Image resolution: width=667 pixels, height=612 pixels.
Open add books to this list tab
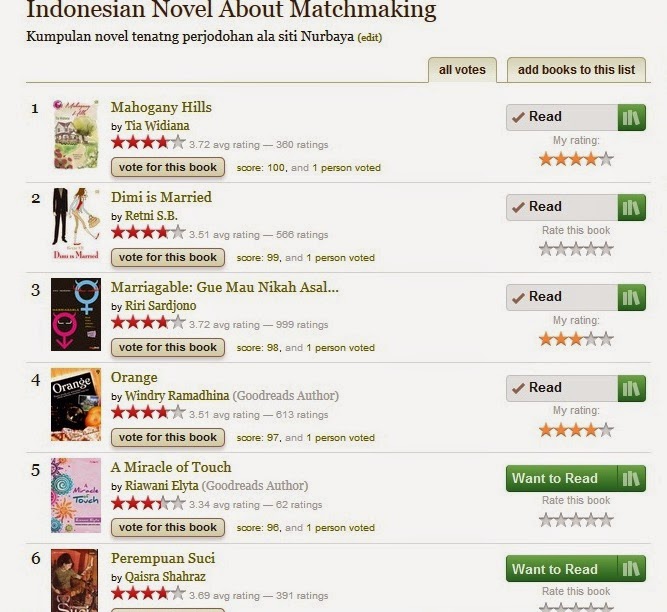click(576, 70)
